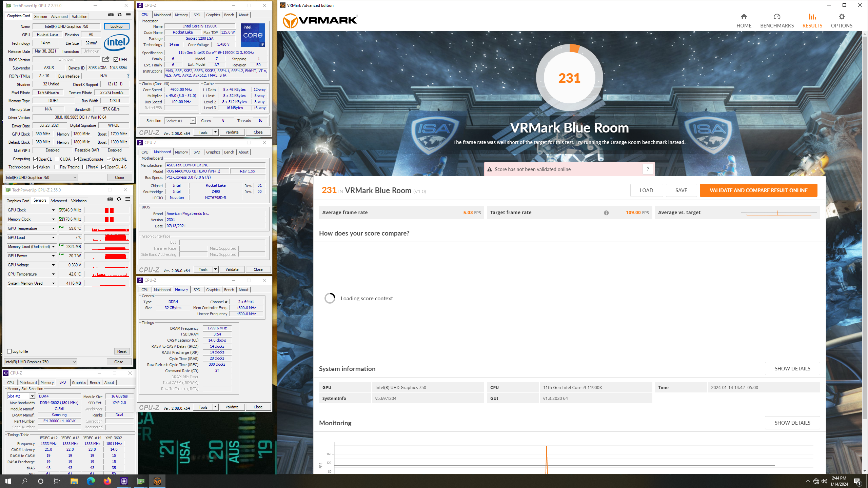Open CPU-Z Socket #1 selection dropdown

(180, 121)
